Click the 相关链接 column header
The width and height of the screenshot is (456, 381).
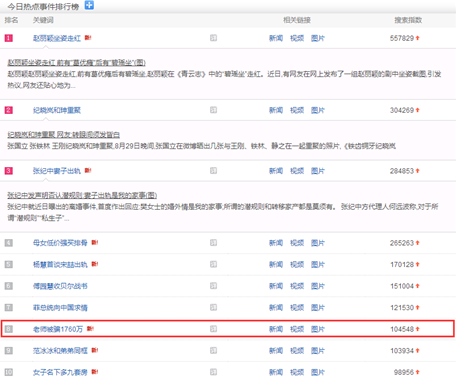[297, 20]
